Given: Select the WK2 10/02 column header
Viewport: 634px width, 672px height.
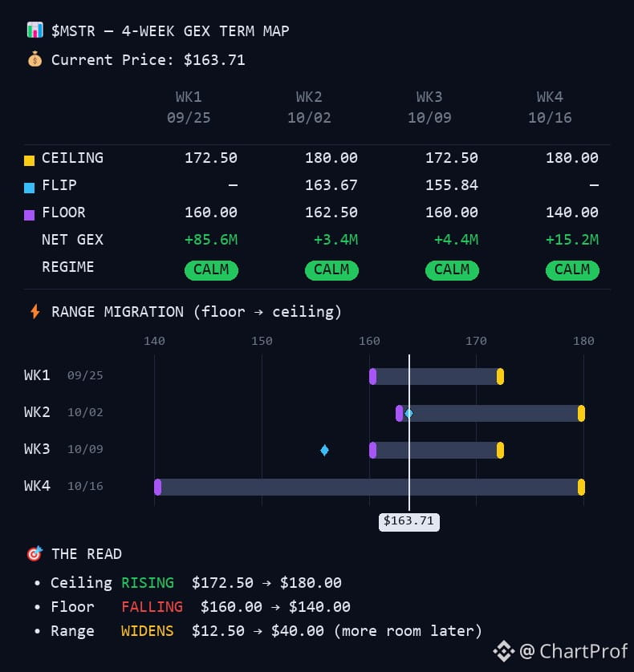Looking at the screenshot, I should tap(309, 107).
